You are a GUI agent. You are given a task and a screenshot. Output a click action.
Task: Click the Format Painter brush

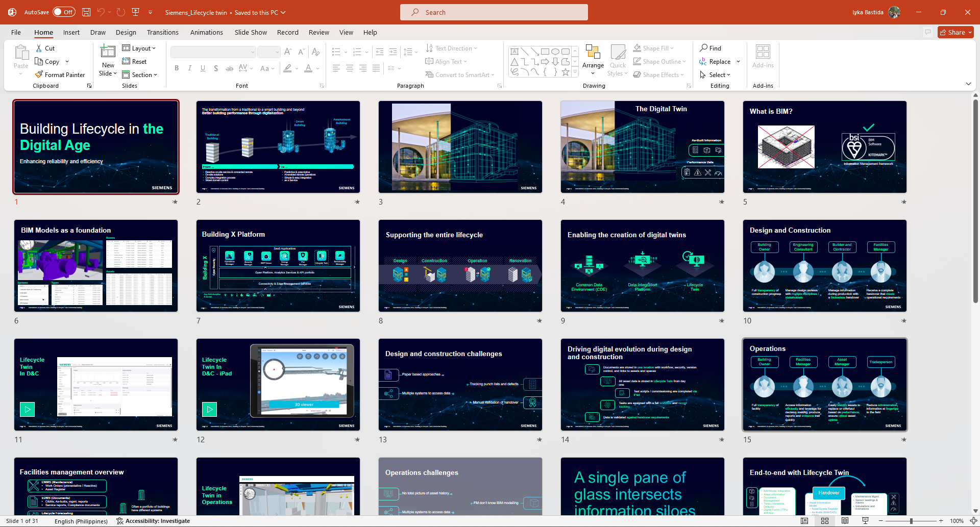(39, 75)
